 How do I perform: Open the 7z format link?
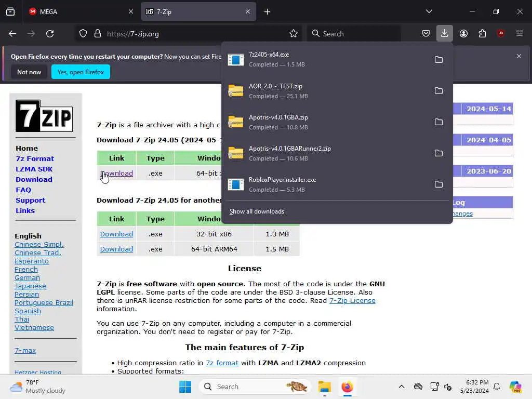tap(222, 363)
